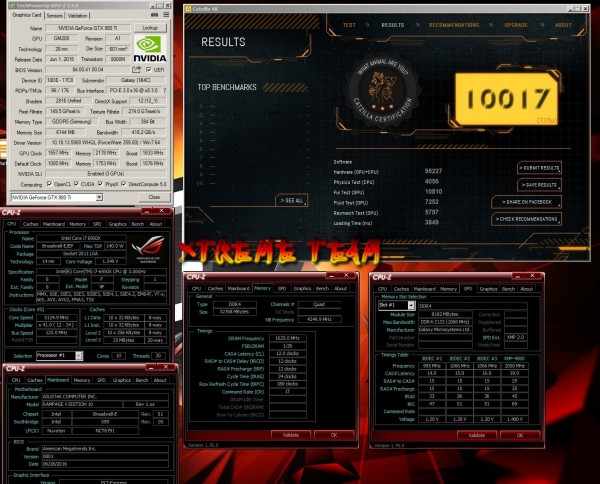
Task: Click the BIOS Version field 84.00.41.00.04
Action: [88, 70]
